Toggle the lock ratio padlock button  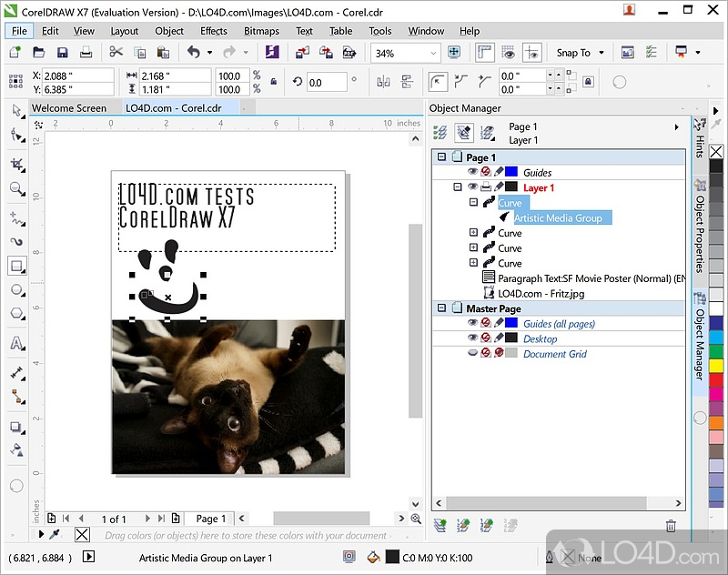coord(273,82)
